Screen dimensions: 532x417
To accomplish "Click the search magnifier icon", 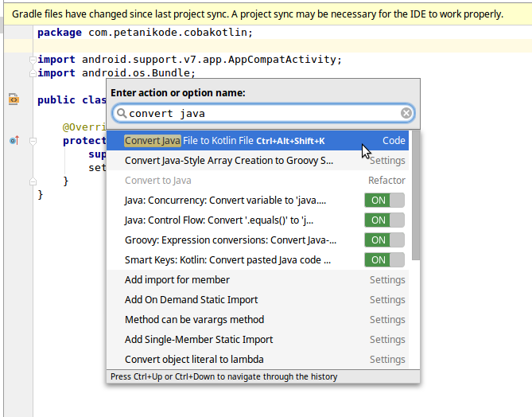I will tap(122, 113).
